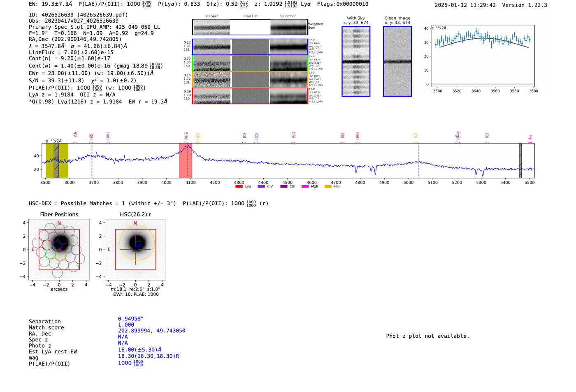Click the magenta MgII legend swatch
Image resolution: width=576 pixels, height=392 pixels.
[305, 187]
